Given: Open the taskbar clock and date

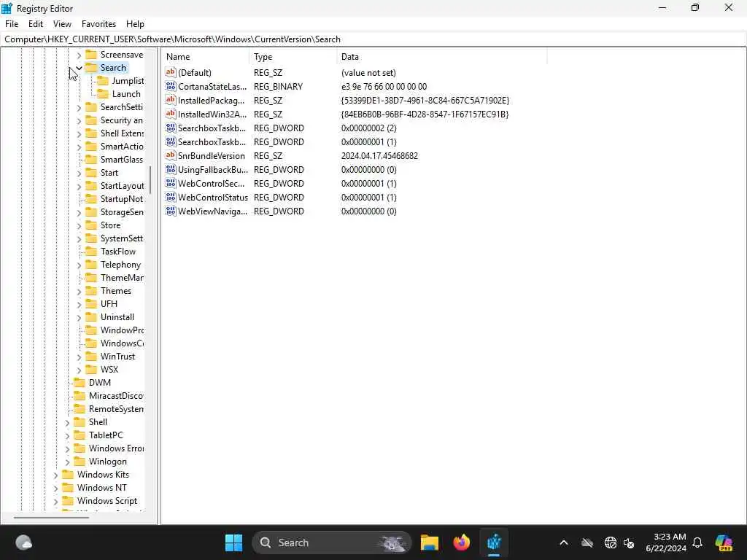Looking at the screenshot, I should click(666, 542).
